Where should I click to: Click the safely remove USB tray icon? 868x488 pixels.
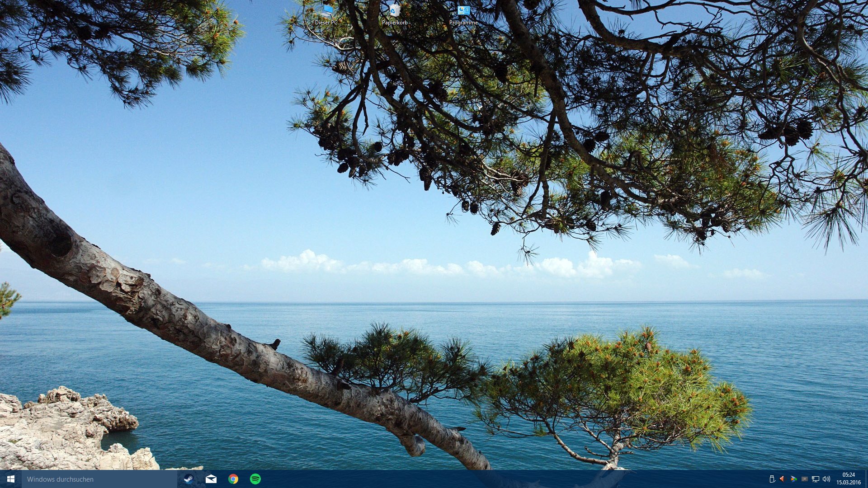tap(772, 479)
